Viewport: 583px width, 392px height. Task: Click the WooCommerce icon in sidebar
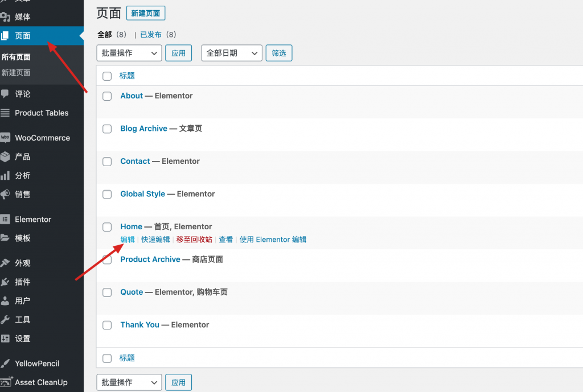pyautogui.click(x=6, y=138)
